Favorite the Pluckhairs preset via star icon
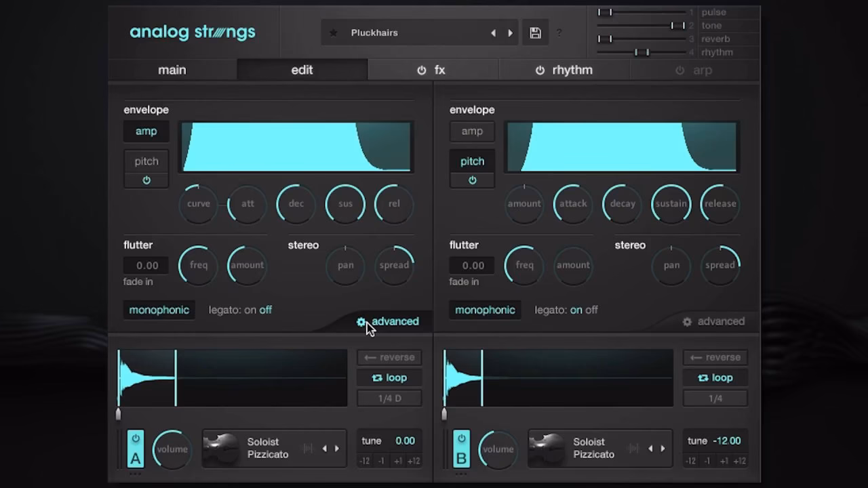 coord(333,33)
